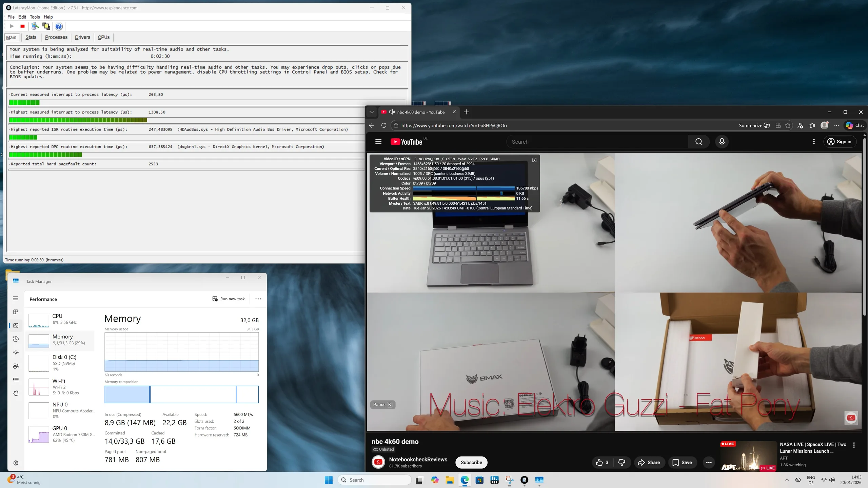The height and width of the screenshot is (488, 868).
Task: Open Task Manager Settings gear icon
Action: click(16, 463)
